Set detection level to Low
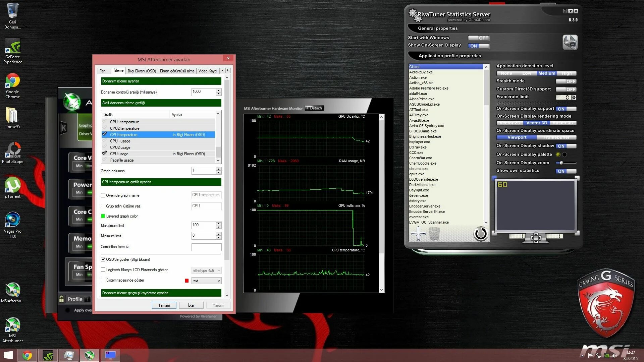 pyautogui.click(x=527, y=73)
